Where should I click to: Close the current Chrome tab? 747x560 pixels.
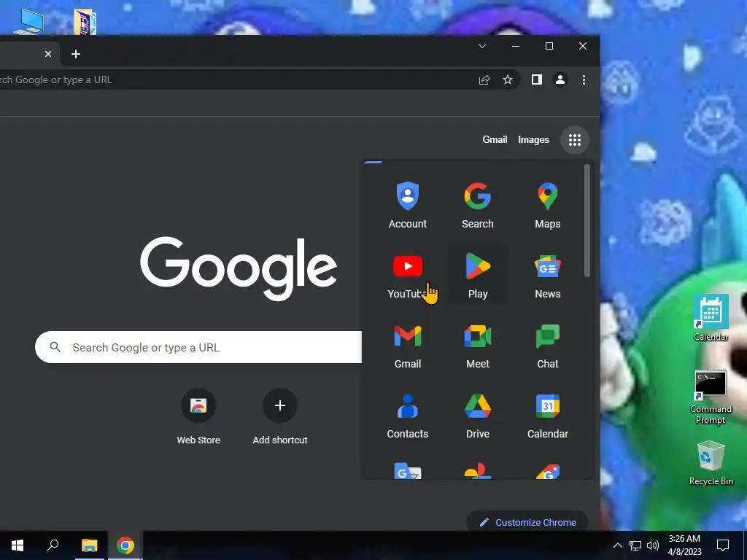[x=48, y=54]
